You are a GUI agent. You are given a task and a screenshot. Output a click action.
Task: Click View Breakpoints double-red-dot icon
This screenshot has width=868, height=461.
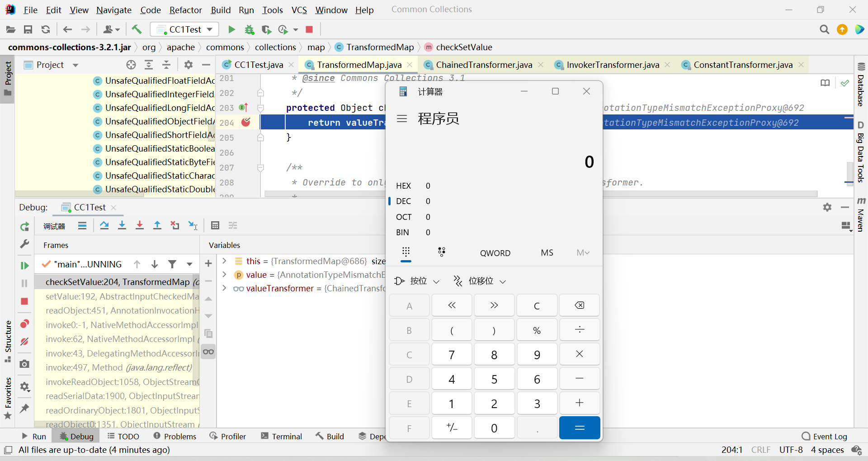coord(25,324)
